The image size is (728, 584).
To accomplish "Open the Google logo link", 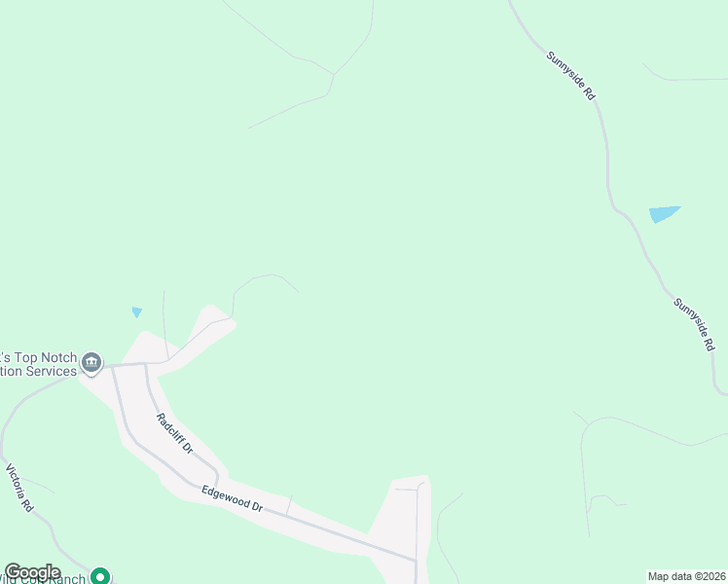I will click(32, 572).
